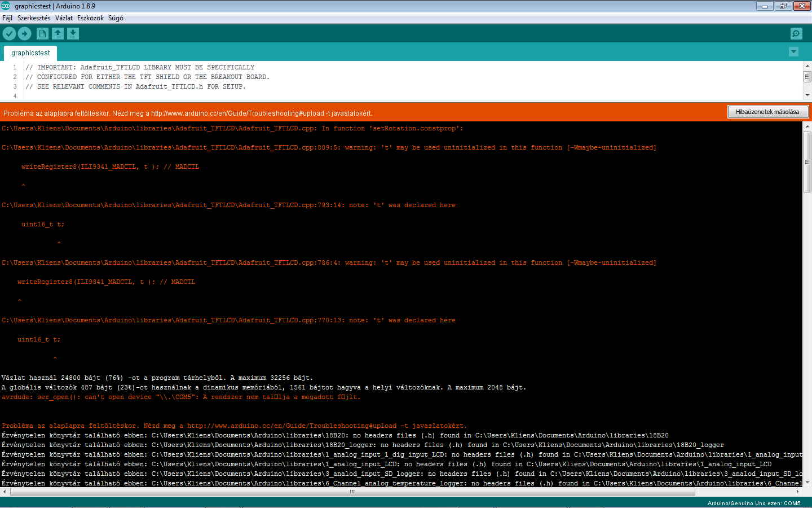Viewport: 812px width, 508px height.
Task: Click the console scroll left arrow
Action: (x=5, y=492)
